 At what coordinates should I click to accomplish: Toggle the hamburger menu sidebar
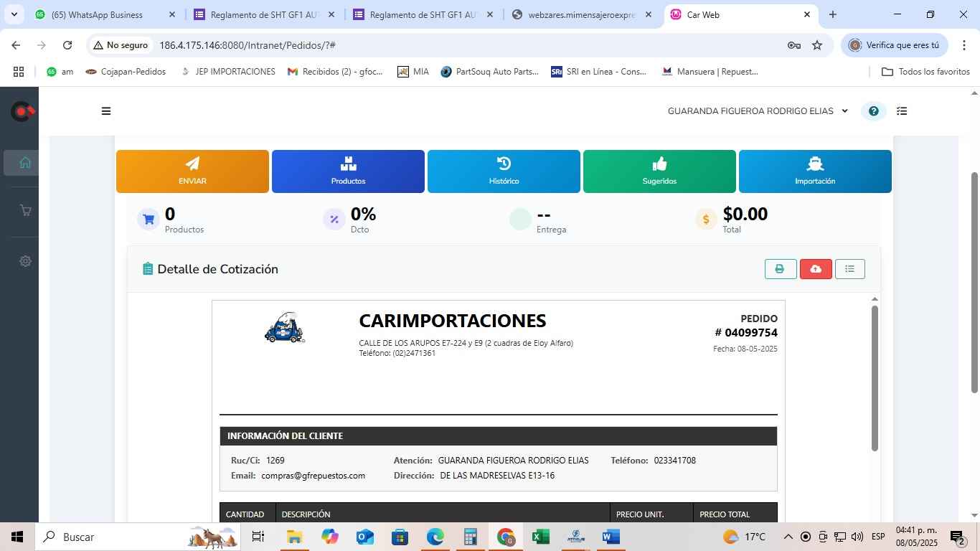pos(106,111)
